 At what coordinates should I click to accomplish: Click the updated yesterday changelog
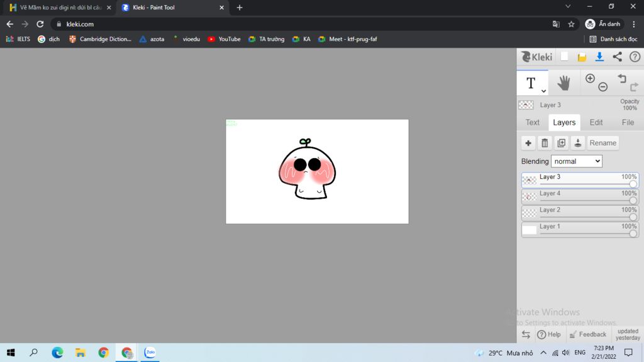[628, 334]
